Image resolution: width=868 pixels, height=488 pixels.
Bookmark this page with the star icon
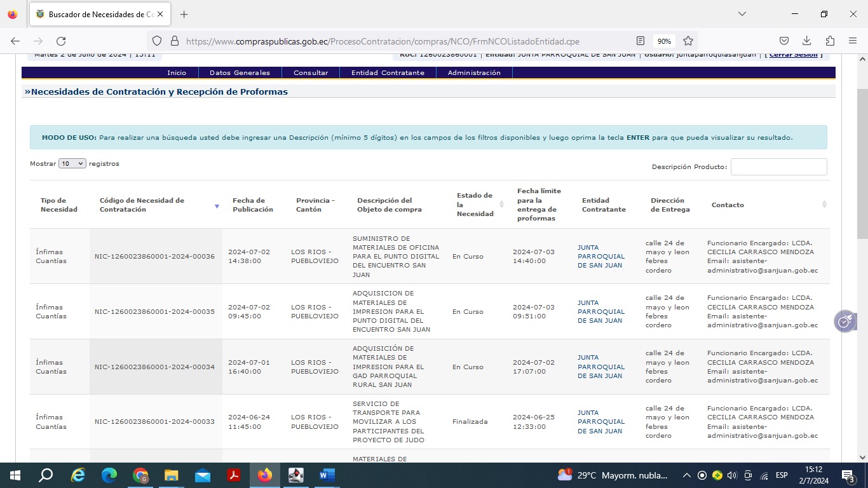pos(688,41)
